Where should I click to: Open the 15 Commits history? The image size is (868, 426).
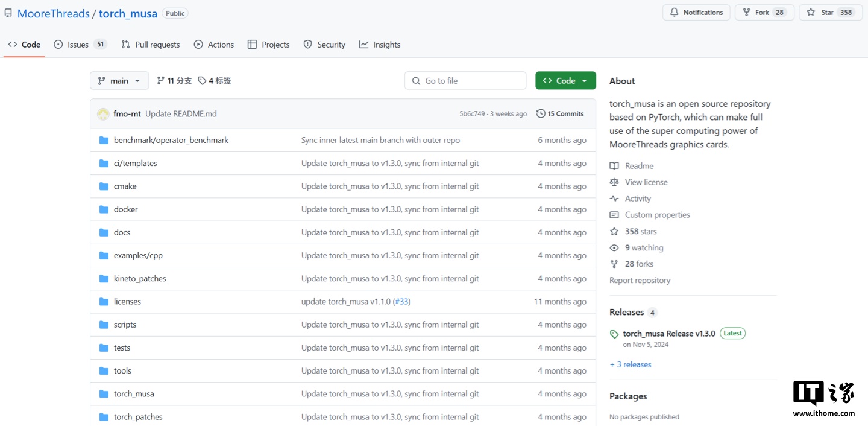[560, 114]
